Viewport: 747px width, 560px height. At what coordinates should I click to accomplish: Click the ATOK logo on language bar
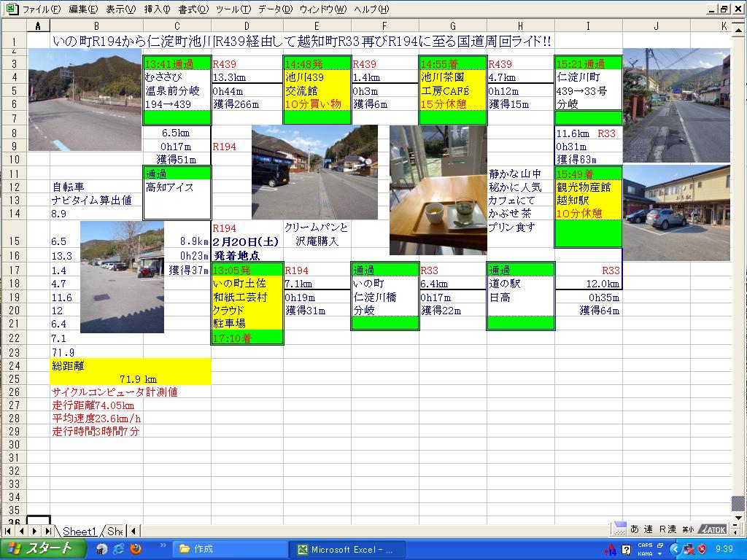712,529
